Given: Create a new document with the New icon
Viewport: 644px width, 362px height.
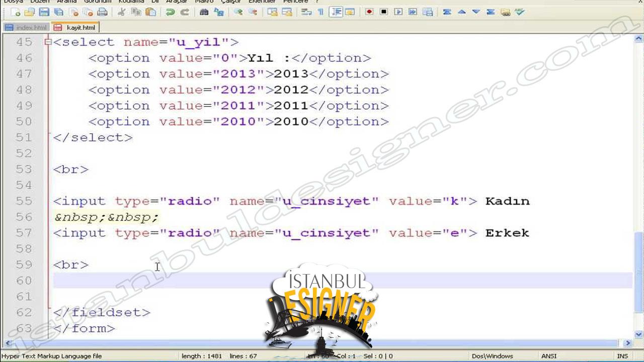Looking at the screenshot, I should [x=16, y=12].
